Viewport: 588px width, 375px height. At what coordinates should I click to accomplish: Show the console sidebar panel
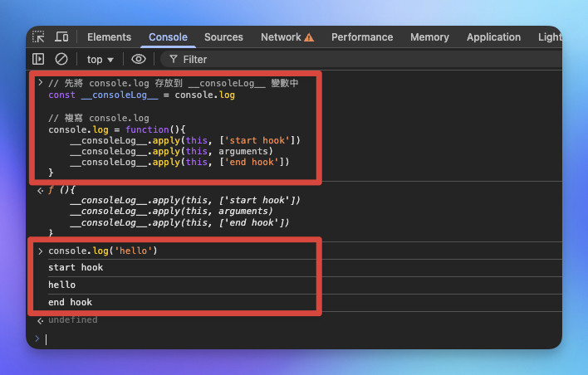pos(38,59)
